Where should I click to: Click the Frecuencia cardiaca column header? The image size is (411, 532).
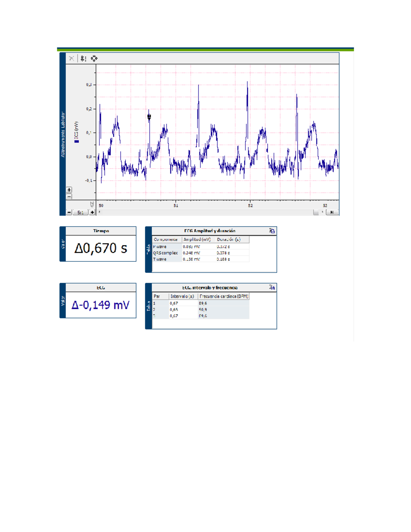point(224,296)
